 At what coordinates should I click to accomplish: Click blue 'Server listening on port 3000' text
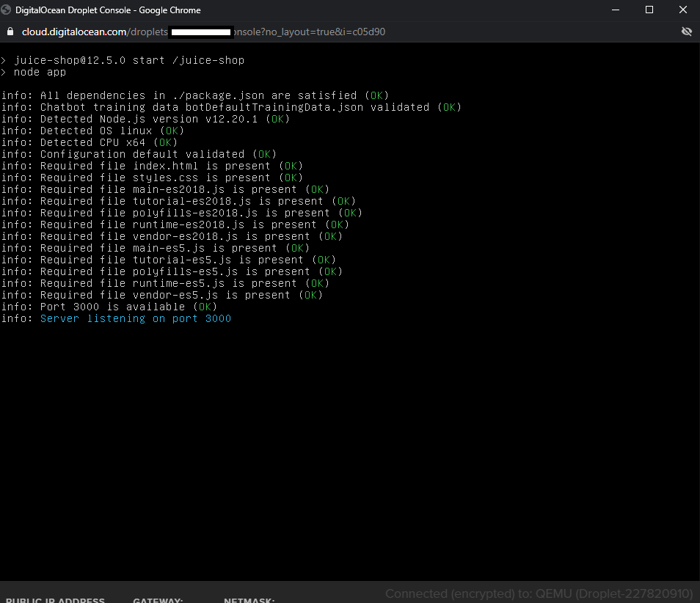click(136, 318)
